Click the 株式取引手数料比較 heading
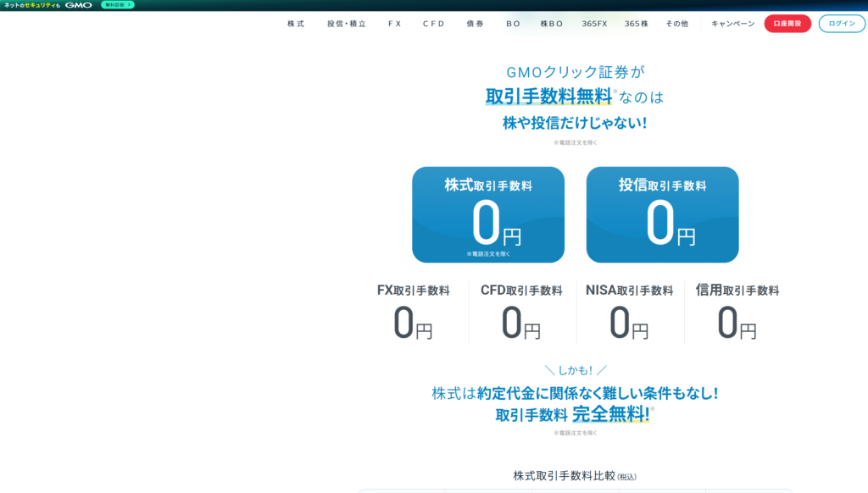 tap(575, 476)
